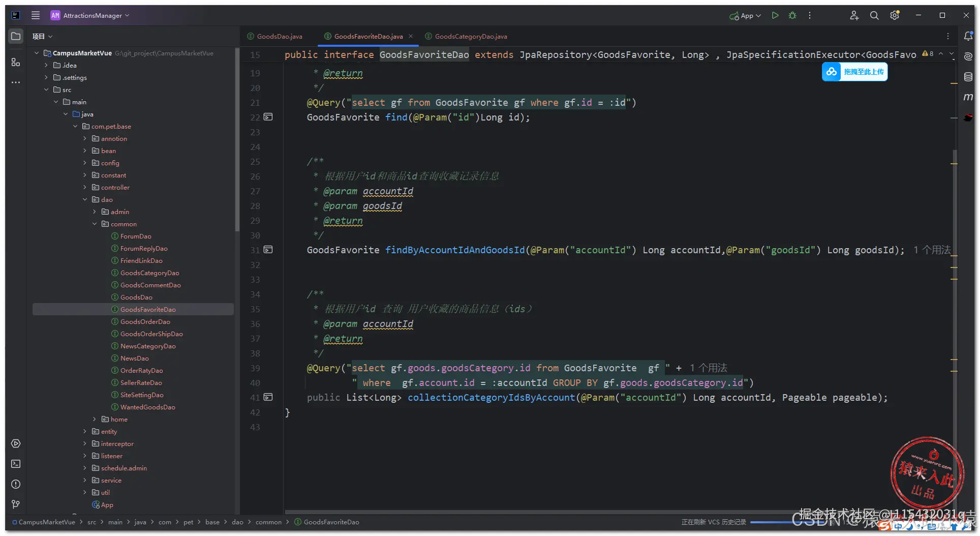Click the gutter icon on line 22

pos(268,117)
